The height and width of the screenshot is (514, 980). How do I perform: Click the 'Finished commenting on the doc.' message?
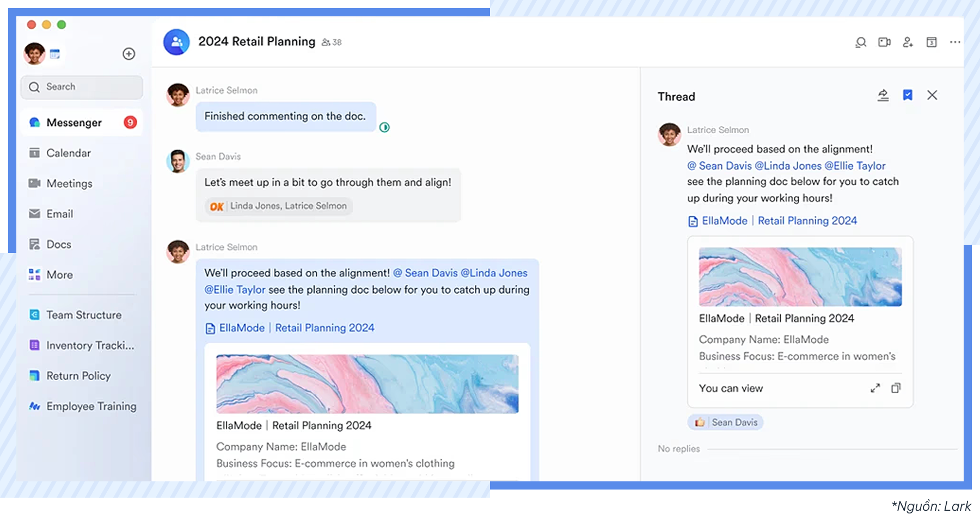[286, 116]
